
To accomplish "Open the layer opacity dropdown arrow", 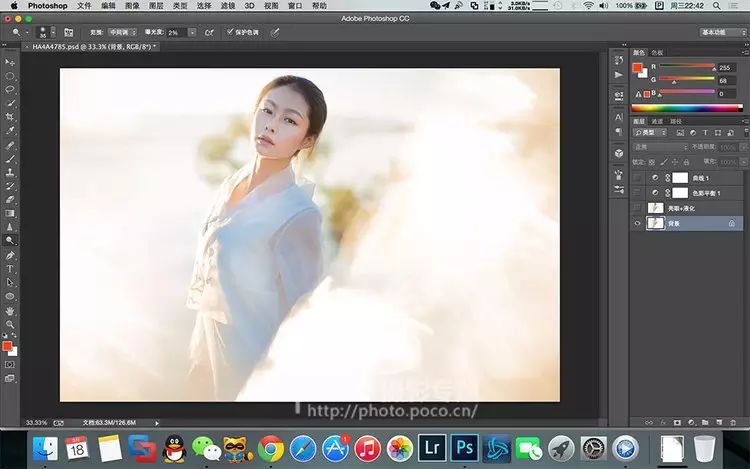I will tap(743, 147).
